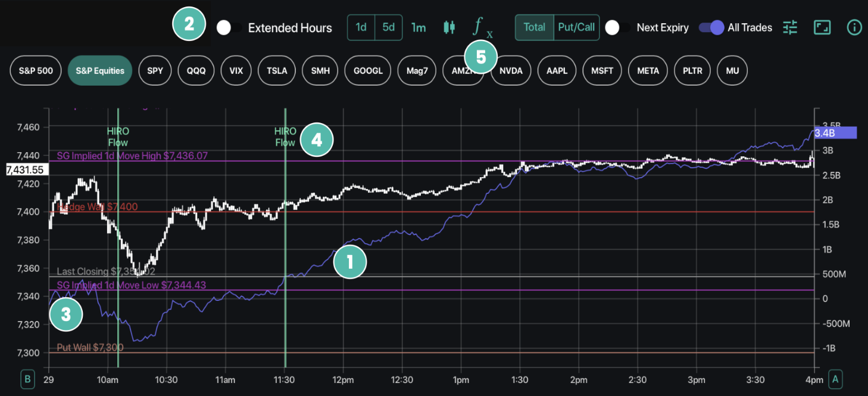Open the fx indicators function icon
The image size is (868, 396).
[x=482, y=27]
